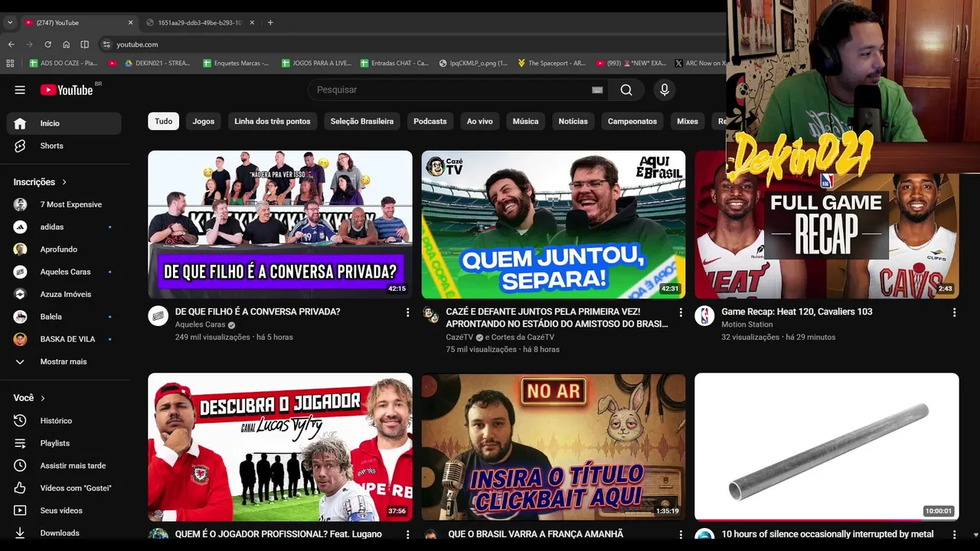The height and width of the screenshot is (551, 980).
Task: Expand subscriptions with Mostrar mais
Action: tap(64, 361)
